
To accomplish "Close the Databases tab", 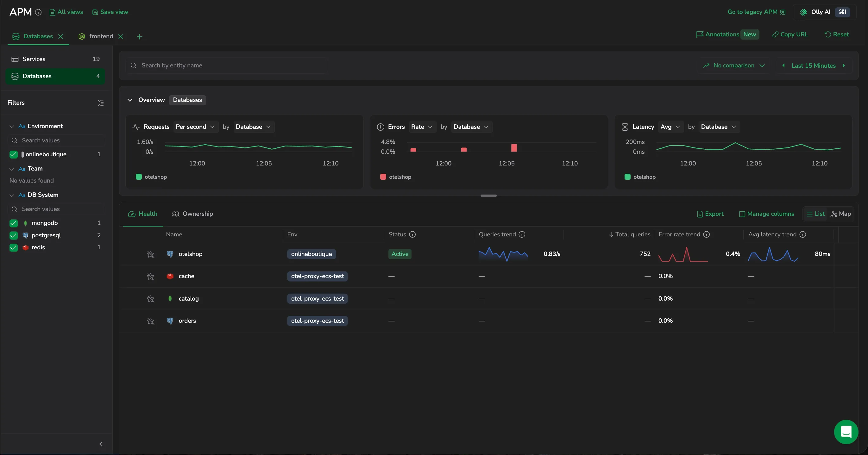I will [x=61, y=36].
